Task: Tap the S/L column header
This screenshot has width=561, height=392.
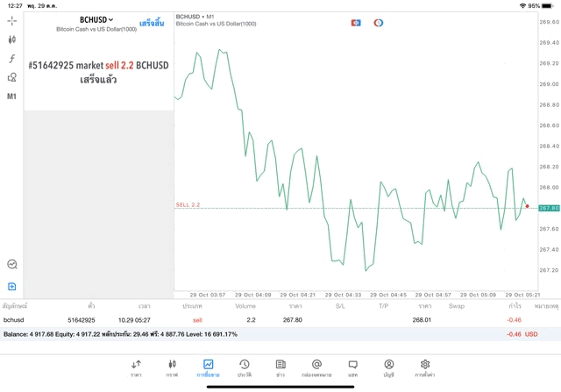Action: (x=340, y=306)
